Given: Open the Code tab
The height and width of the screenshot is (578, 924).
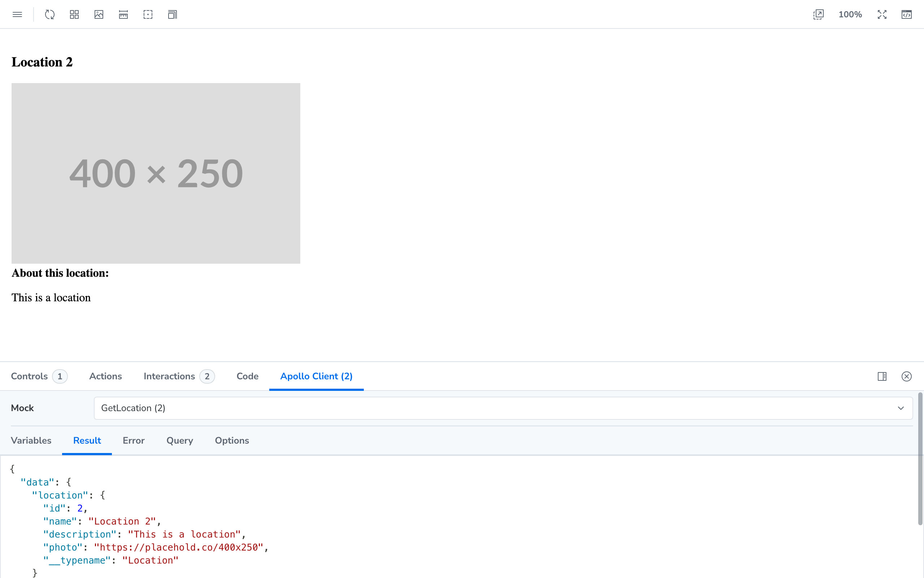Looking at the screenshot, I should coord(247,376).
